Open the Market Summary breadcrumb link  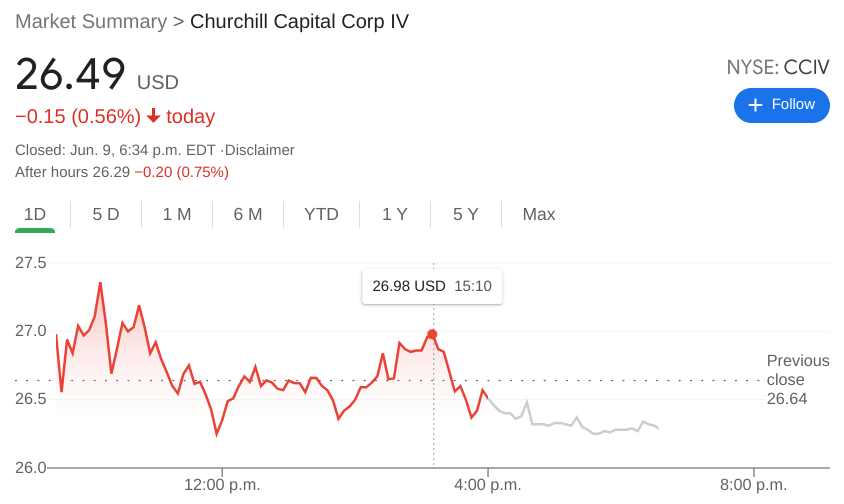point(91,21)
